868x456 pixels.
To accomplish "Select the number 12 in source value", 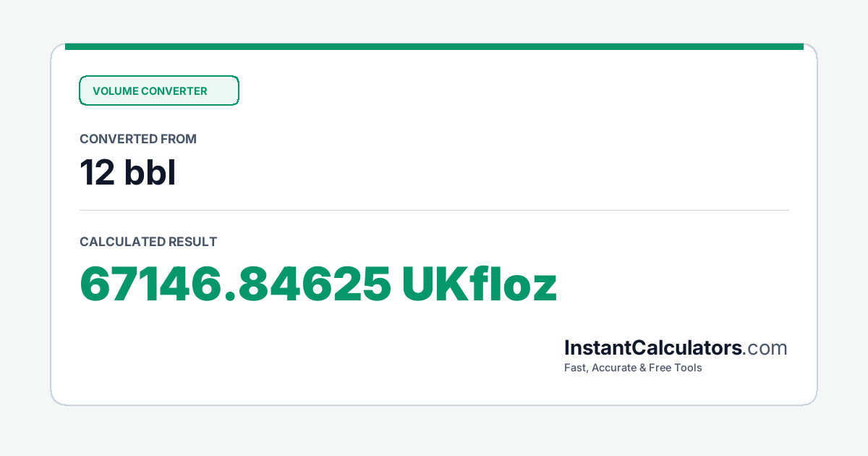I will pos(97,172).
